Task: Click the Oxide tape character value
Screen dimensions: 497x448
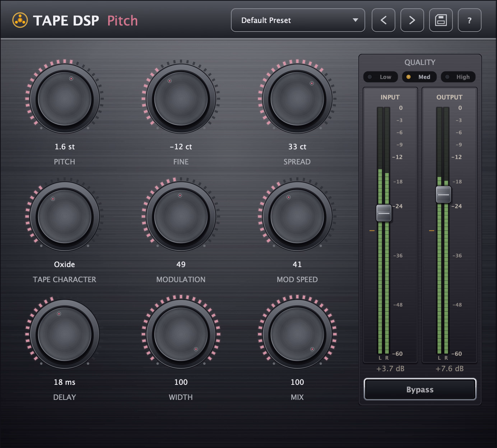Action: pos(65,265)
